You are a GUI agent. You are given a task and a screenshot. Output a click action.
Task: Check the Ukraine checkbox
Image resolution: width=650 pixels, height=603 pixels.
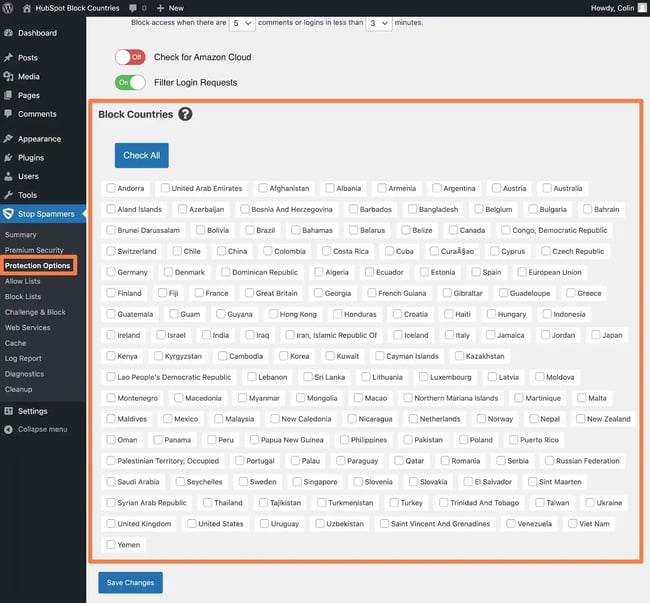tap(590, 502)
